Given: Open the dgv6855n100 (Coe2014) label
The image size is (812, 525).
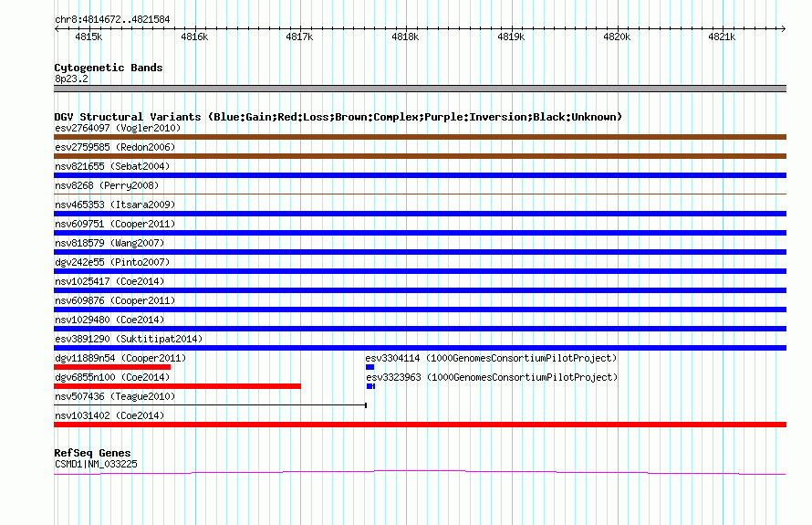Looking at the screenshot, I should 112,377.
